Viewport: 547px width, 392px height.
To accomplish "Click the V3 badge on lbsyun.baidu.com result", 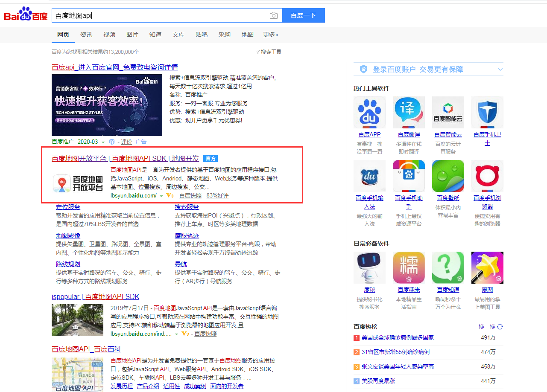I will [x=170, y=196].
